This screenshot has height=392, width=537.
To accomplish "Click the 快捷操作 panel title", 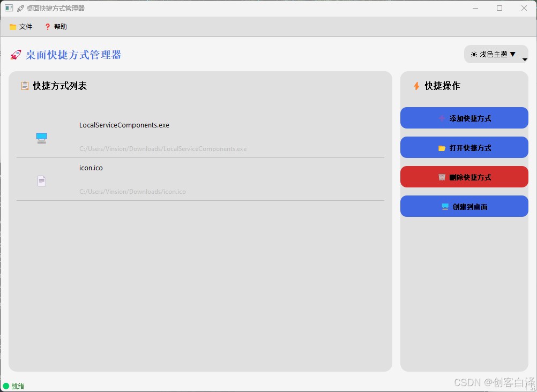I will [x=443, y=86].
